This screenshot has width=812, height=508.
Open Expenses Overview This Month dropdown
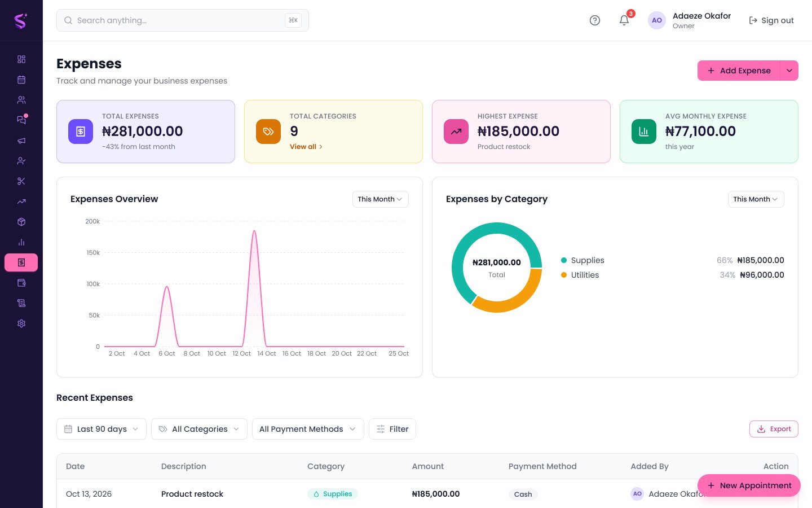(381, 199)
